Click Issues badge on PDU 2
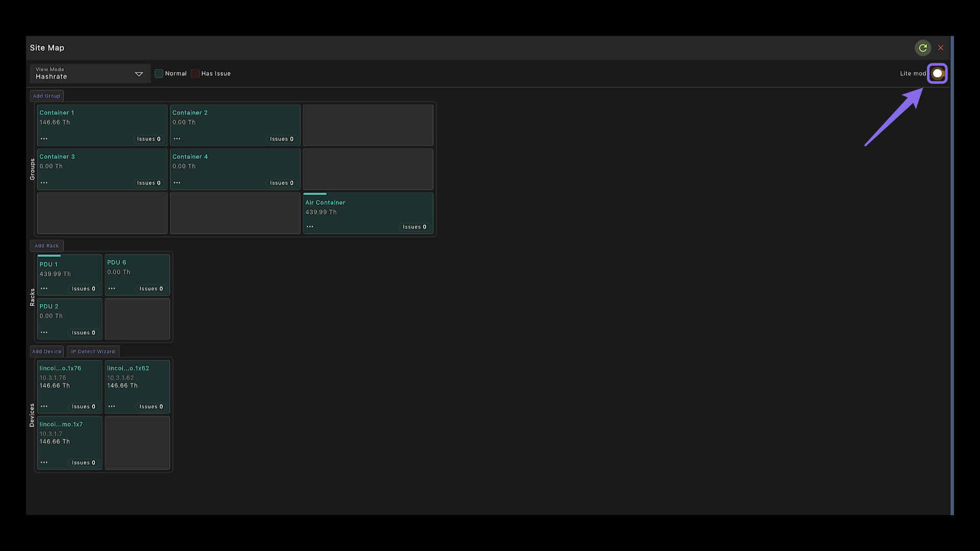This screenshot has height=551, width=980. click(84, 333)
